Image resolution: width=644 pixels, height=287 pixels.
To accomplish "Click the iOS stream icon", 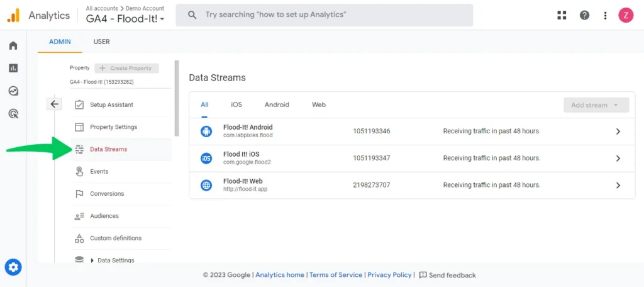I will [206, 159].
